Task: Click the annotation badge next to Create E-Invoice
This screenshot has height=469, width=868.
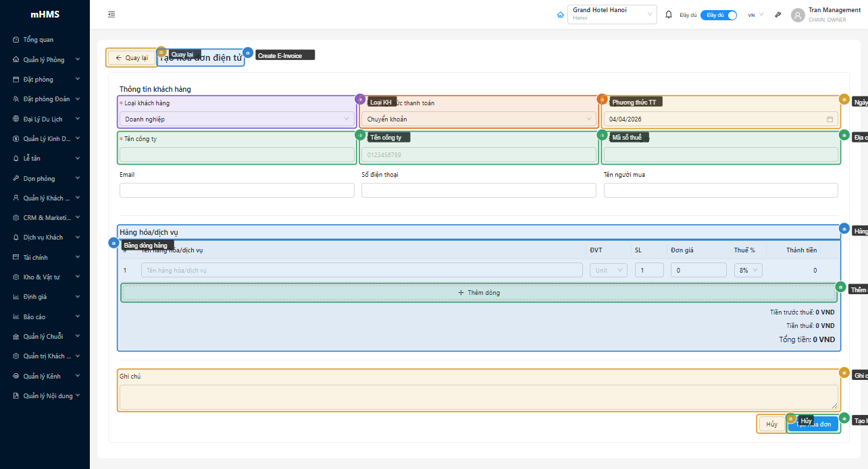Action: tap(247, 53)
